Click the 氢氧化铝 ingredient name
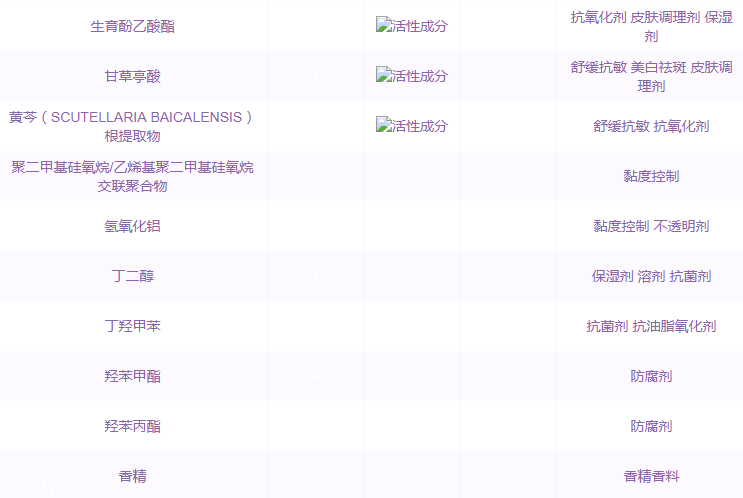This screenshot has width=743, height=498. pos(132,226)
